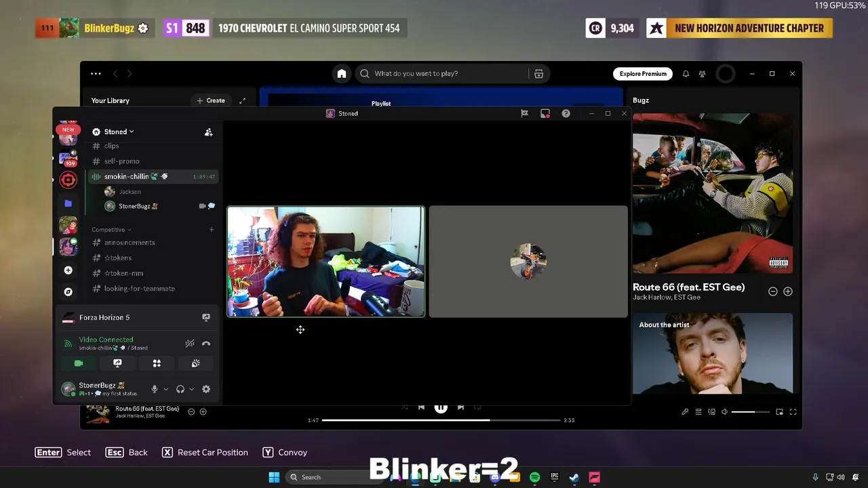Screen dimensions: 868x488
Task: Open Spotify Friend Activity icon
Action: [x=703, y=74]
